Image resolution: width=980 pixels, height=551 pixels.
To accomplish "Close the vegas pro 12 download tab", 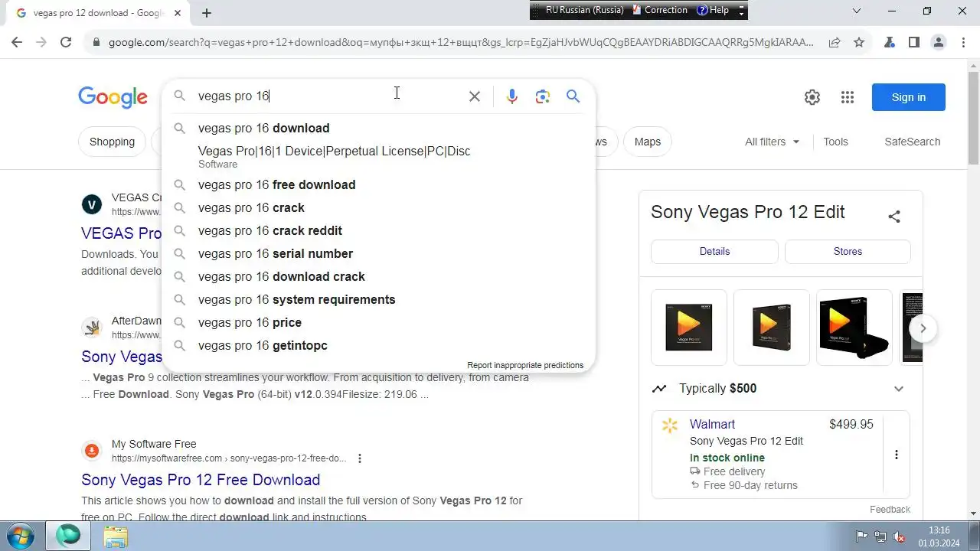I will [x=178, y=13].
